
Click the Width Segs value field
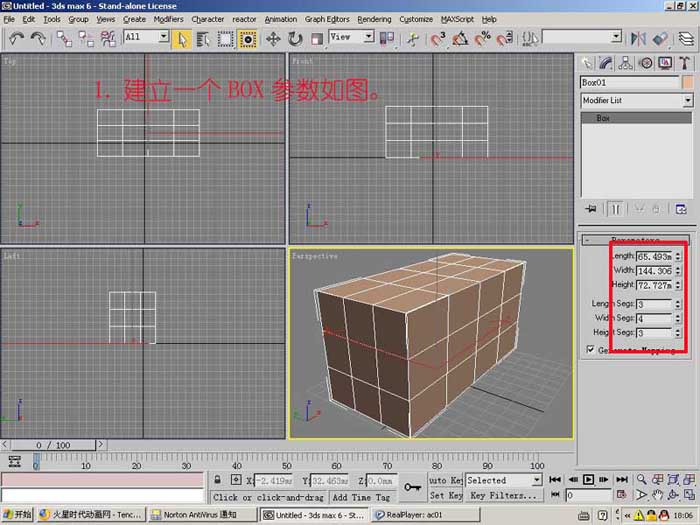(x=654, y=318)
